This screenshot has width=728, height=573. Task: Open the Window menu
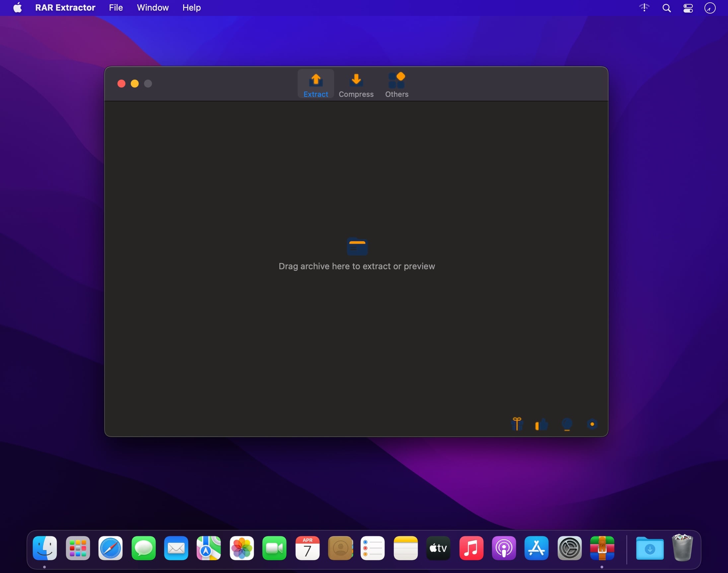point(153,8)
